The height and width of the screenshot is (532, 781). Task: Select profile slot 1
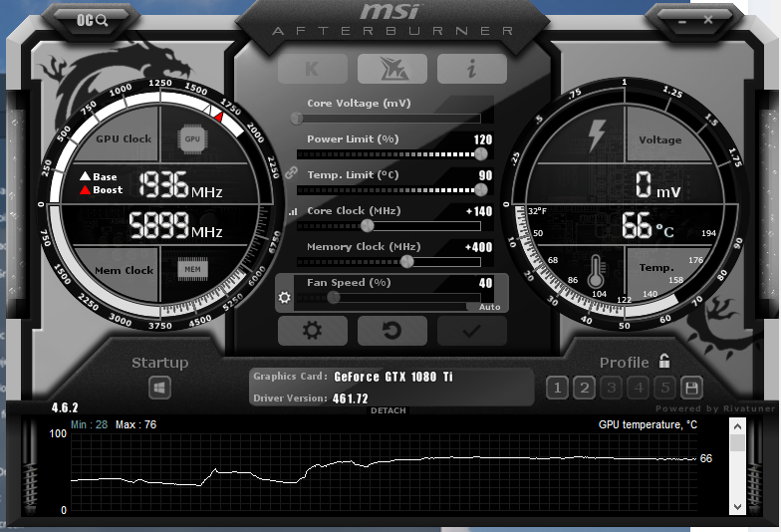557,388
